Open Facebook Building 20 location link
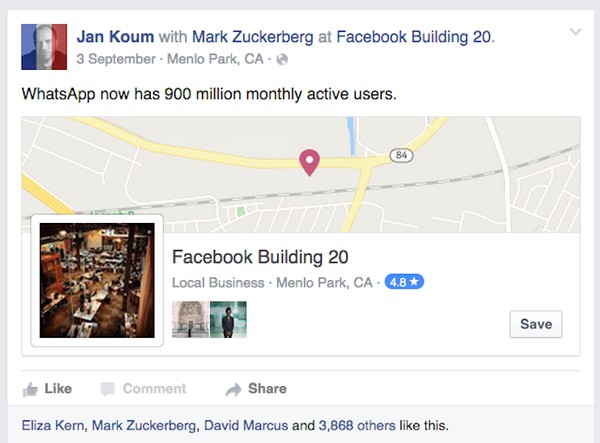This screenshot has width=600, height=443. (414, 37)
